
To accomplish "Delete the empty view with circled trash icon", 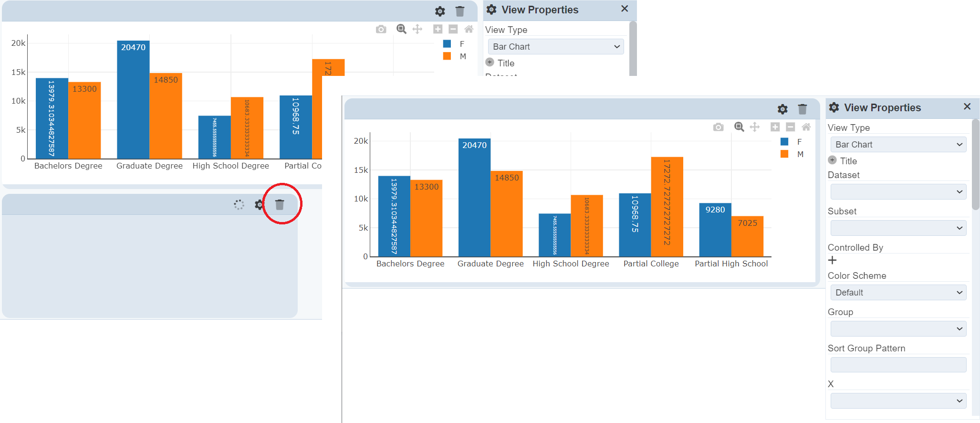I will tap(280, 205).
